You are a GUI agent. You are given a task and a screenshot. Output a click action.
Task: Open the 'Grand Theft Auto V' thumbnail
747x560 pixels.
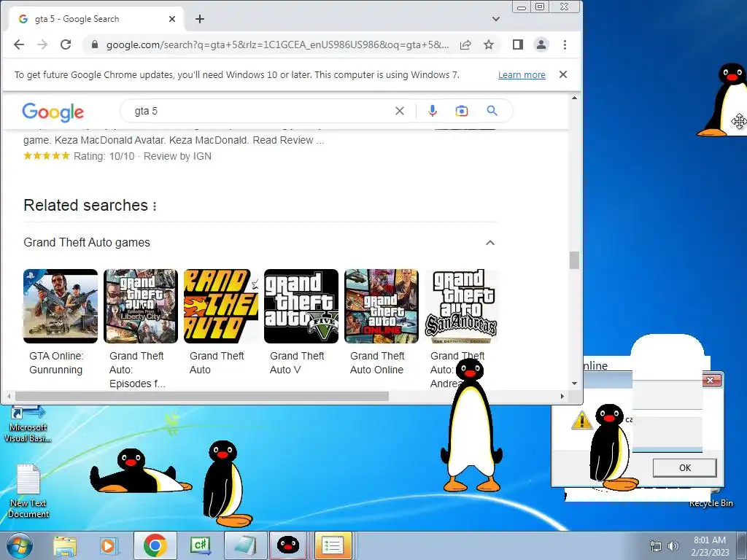[301, 306]
